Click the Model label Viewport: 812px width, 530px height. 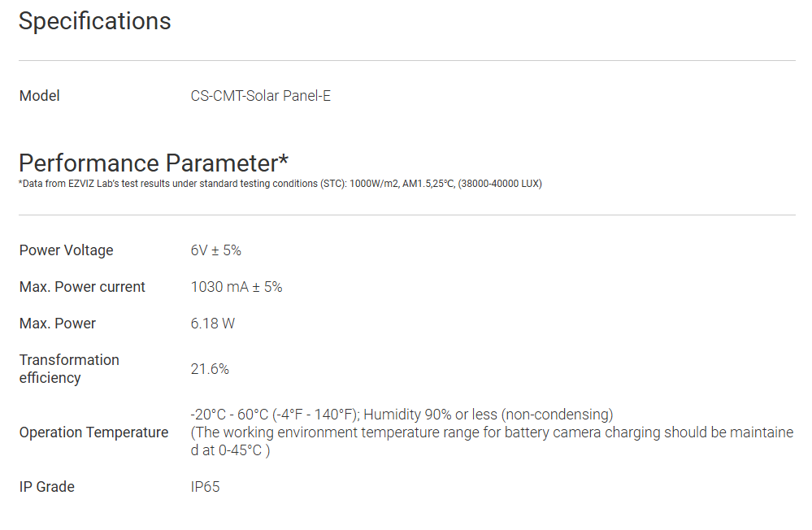(x=39, y=96)
